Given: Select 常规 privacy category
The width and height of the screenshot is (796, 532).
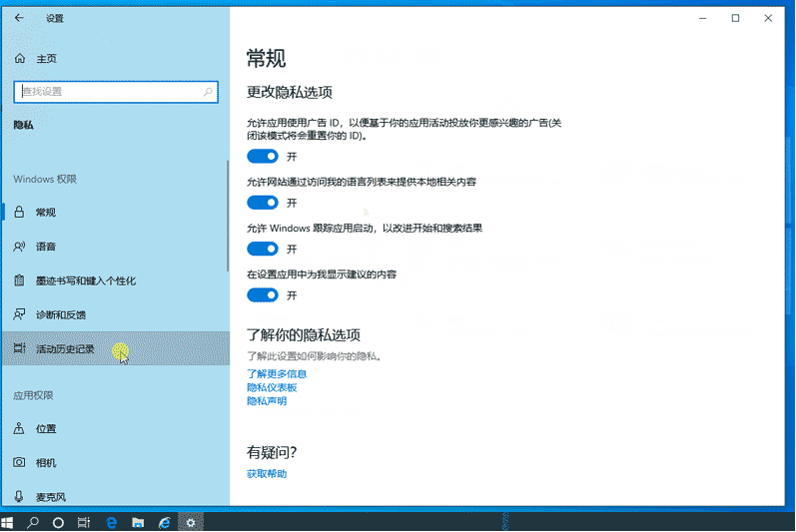Looking at the screenshot, I should pyautogui.click(x=116, y=212).
